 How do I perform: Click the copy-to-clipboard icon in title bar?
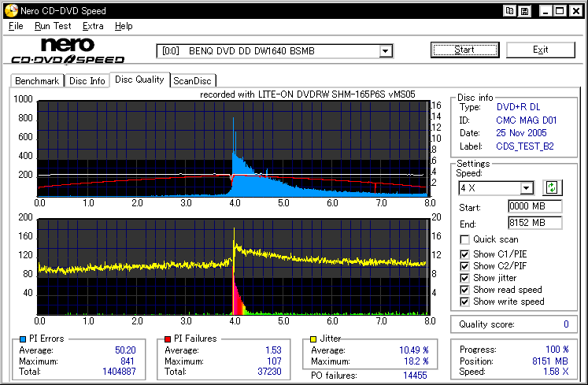[x=511, y=11]
